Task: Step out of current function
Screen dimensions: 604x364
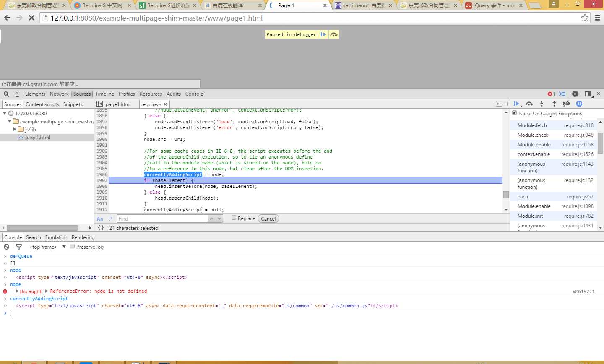Action: tap(554, 104)
